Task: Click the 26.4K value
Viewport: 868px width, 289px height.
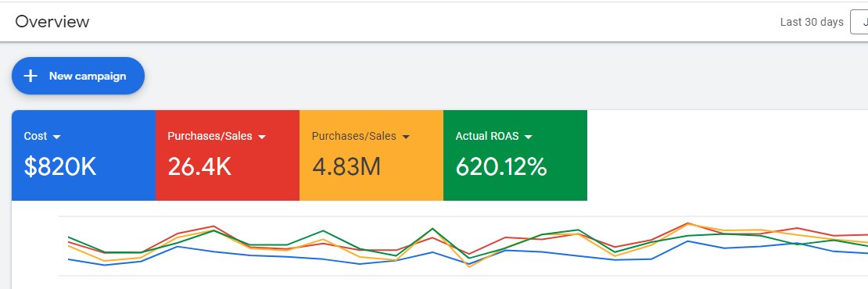Action: [x=199, y=166]
